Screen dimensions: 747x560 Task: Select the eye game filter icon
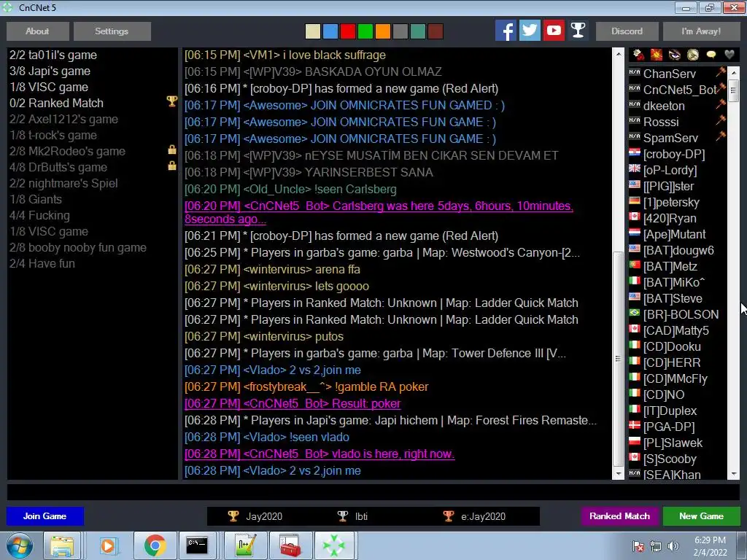coord(675,55)
